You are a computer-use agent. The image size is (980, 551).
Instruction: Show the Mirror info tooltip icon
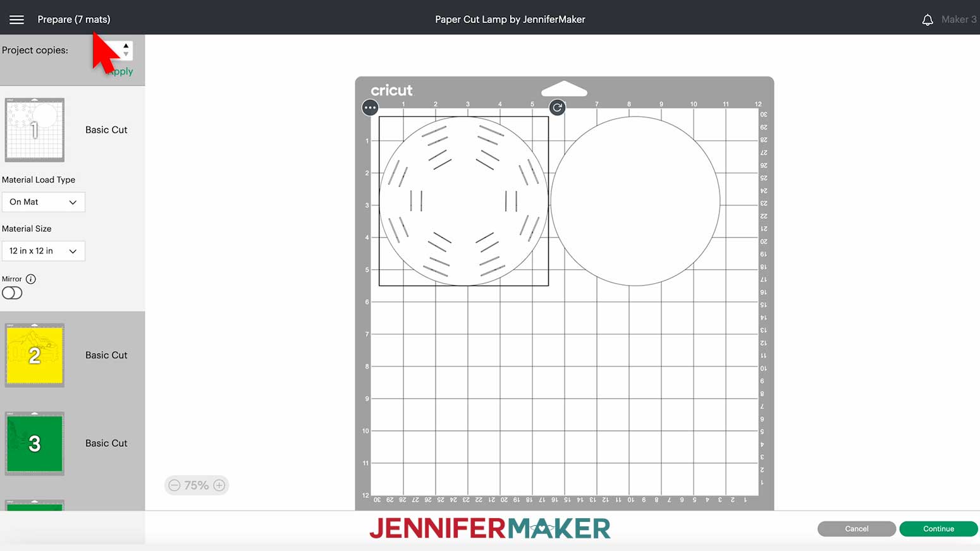[x=31, y=279]
